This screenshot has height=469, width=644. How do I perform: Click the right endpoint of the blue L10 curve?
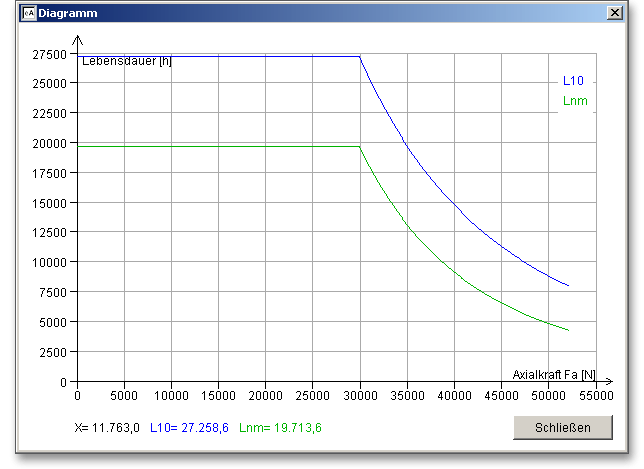[x=568, y=285]
